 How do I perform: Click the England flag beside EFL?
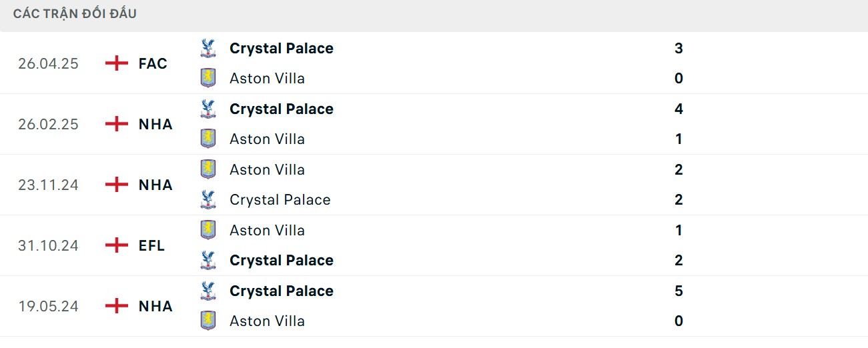coord(117,245)
